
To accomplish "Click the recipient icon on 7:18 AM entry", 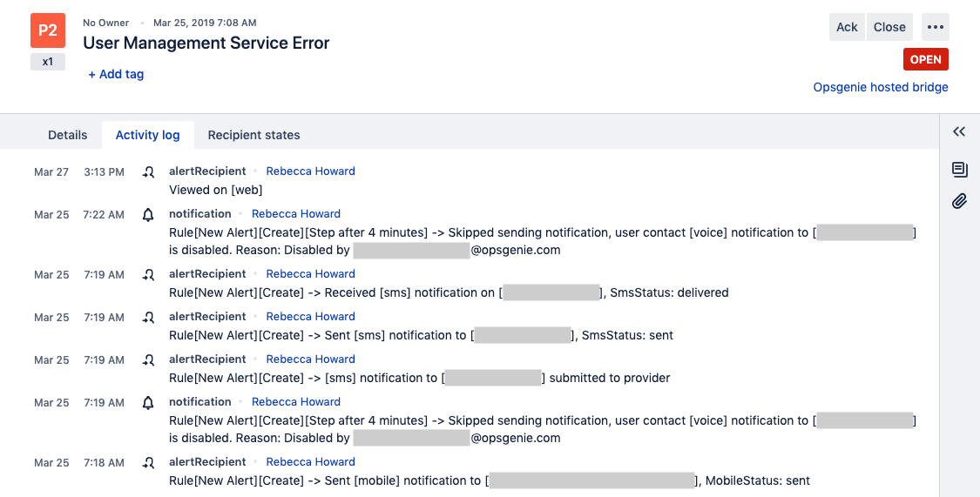I will 148,462.
